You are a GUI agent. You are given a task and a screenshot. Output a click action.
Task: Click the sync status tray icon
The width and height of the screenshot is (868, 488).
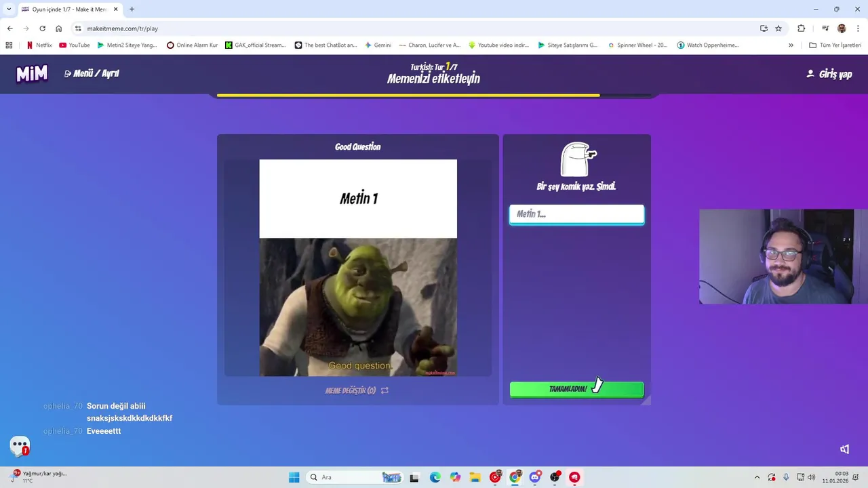772,477
